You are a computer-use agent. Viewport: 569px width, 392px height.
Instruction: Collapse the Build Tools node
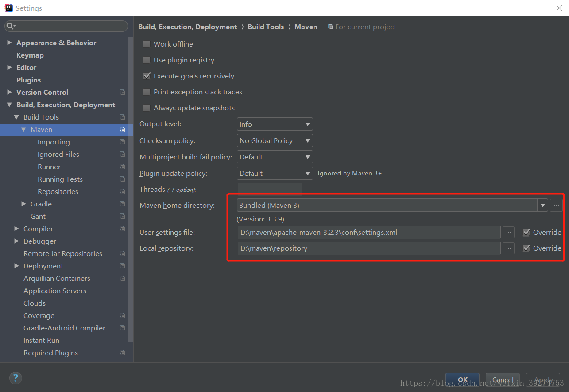point(17,117)
